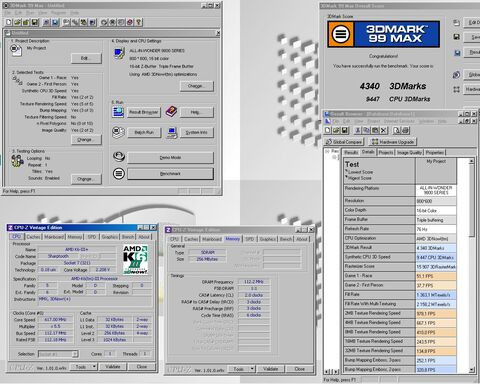Click the Delete X icon in Result Browser toolbar
The image size is (480, 384).
[x=384, y=130]
